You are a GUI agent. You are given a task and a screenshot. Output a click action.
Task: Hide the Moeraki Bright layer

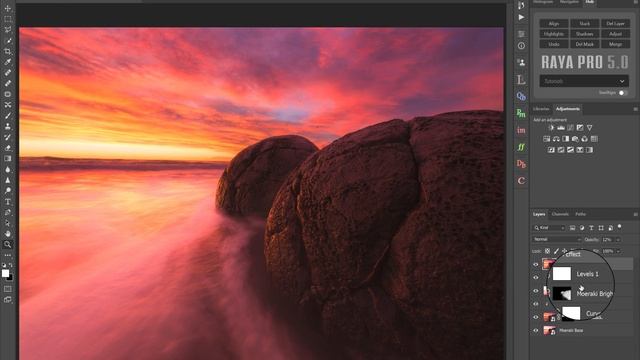(x=536, y=291)
